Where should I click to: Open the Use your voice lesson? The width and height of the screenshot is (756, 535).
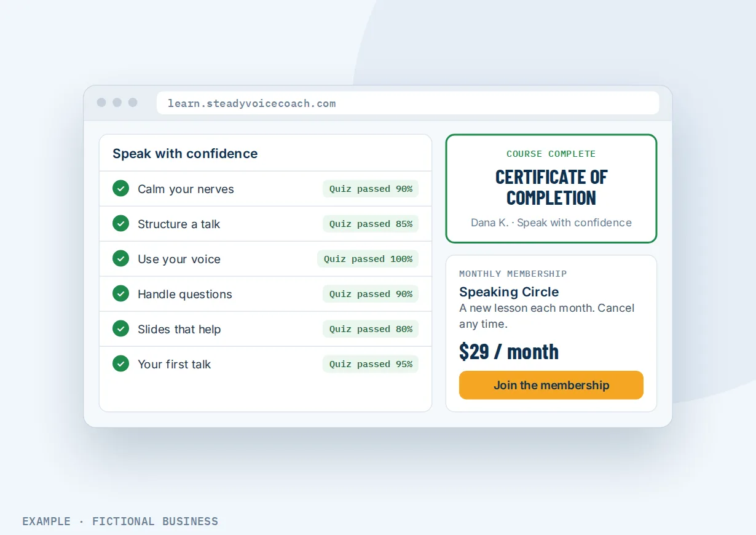pyautogui.click(x=266, y=259)
